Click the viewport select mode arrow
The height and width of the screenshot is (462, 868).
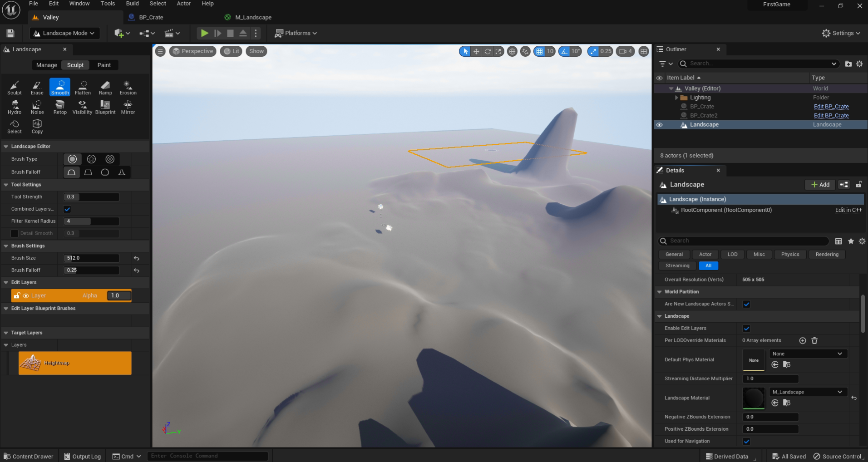(x=465, y=51)
